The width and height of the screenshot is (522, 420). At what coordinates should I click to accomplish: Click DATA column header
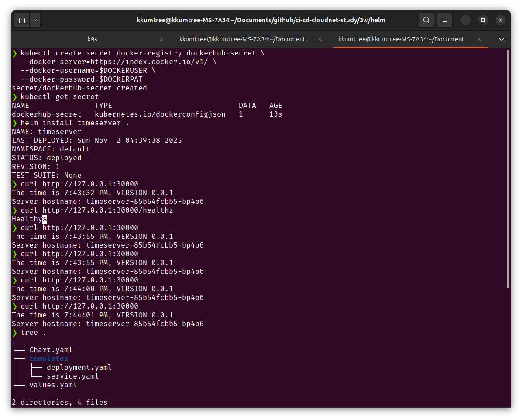[247, 106]
